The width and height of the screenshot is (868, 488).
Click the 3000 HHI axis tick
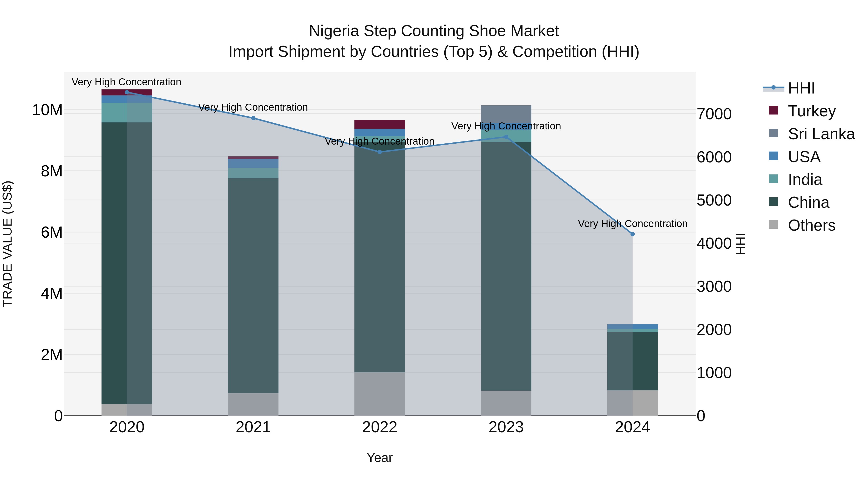[x=714, y=287]
